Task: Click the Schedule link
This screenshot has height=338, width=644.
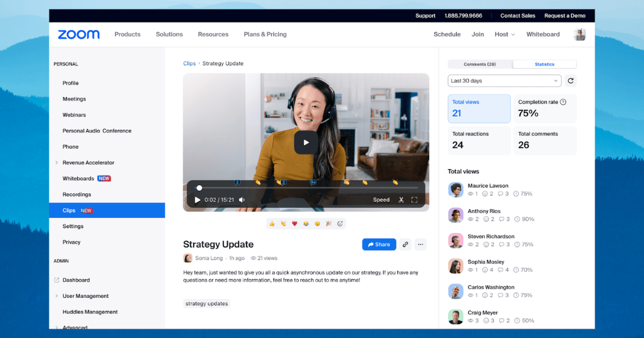Action: [x=447, y=34]
